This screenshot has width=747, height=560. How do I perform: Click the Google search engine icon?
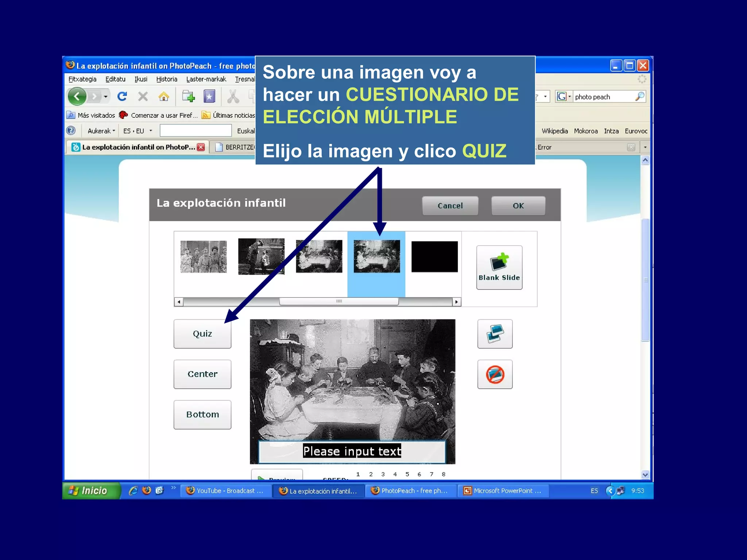562,97
